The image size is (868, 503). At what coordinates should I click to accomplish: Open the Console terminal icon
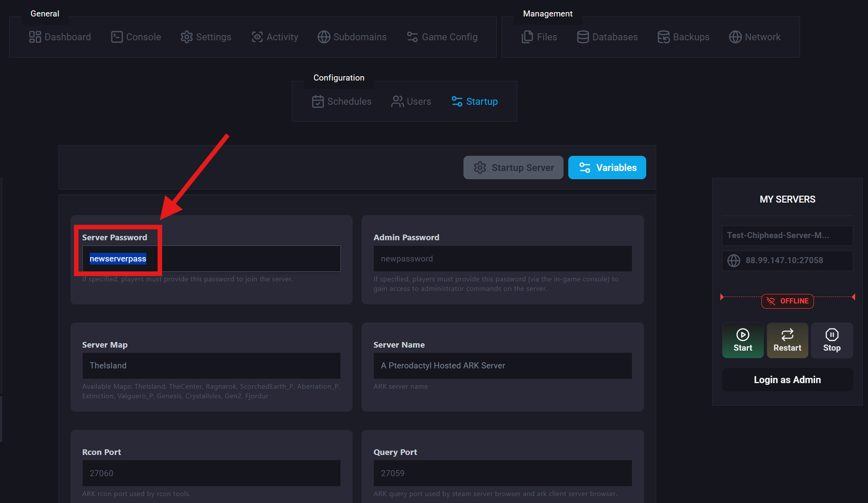tap(117, 37)
